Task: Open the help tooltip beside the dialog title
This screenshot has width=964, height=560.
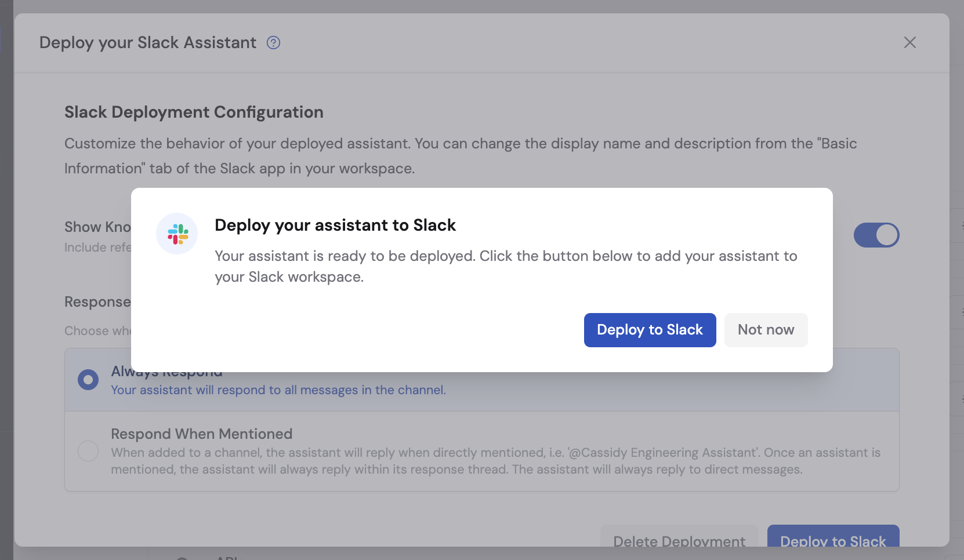Action: click(273, 42)
